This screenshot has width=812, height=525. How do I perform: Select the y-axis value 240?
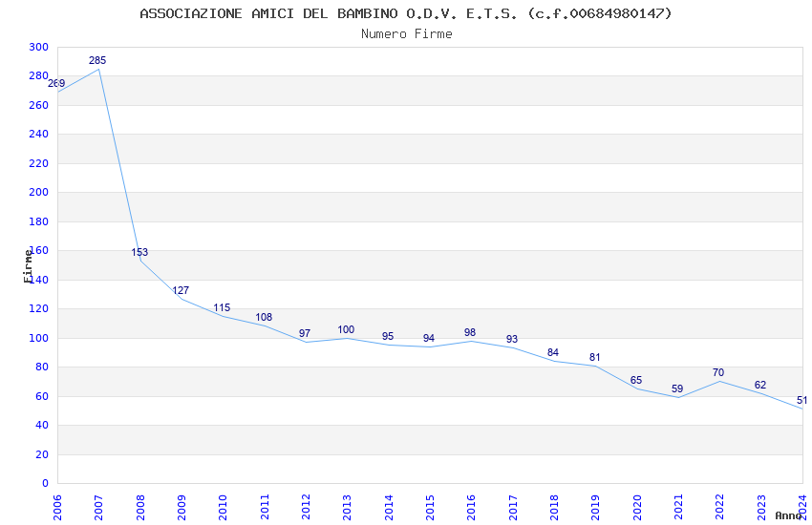[39, 134]
